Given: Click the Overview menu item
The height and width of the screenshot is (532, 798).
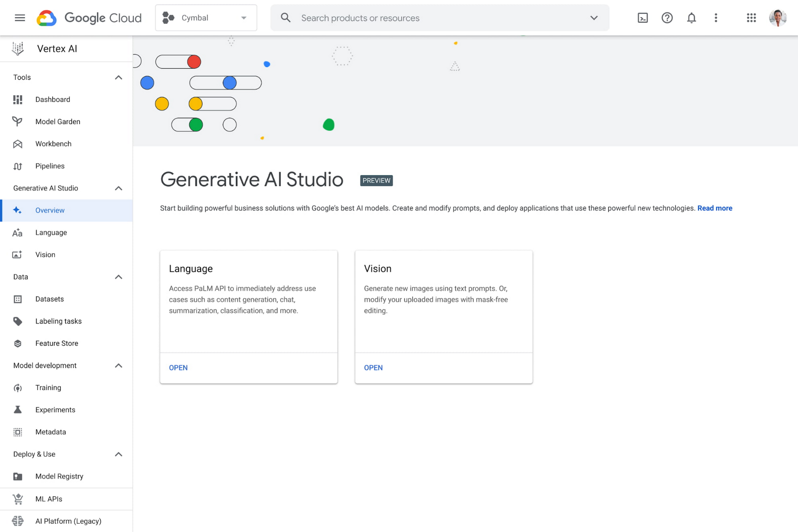Looking at the screenshot, I should 50,210.
